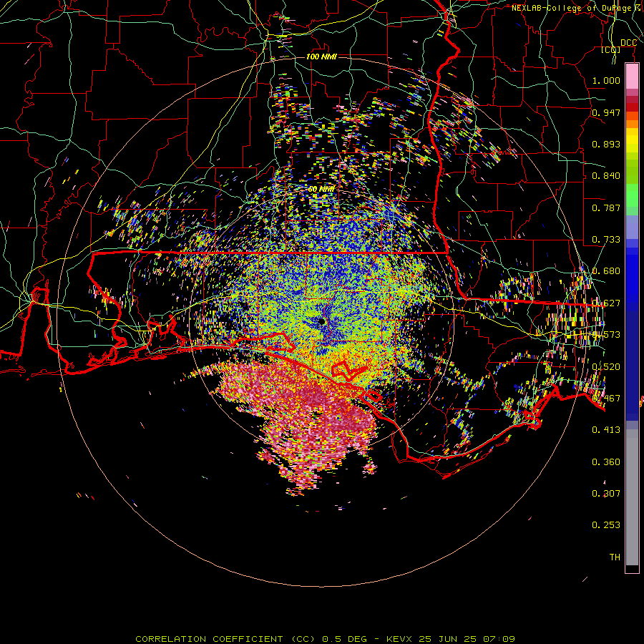Click the 07:09 timestamp in caption

point(498,639)
